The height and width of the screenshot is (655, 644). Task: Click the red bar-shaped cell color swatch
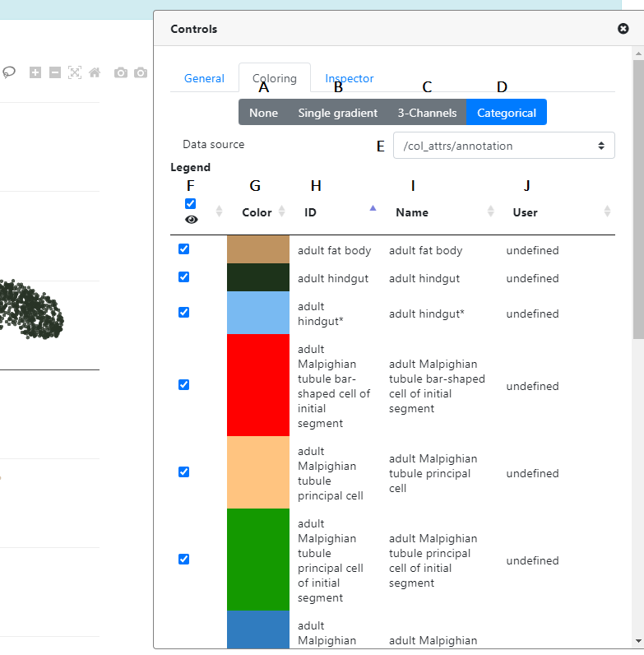click(258, 385)
